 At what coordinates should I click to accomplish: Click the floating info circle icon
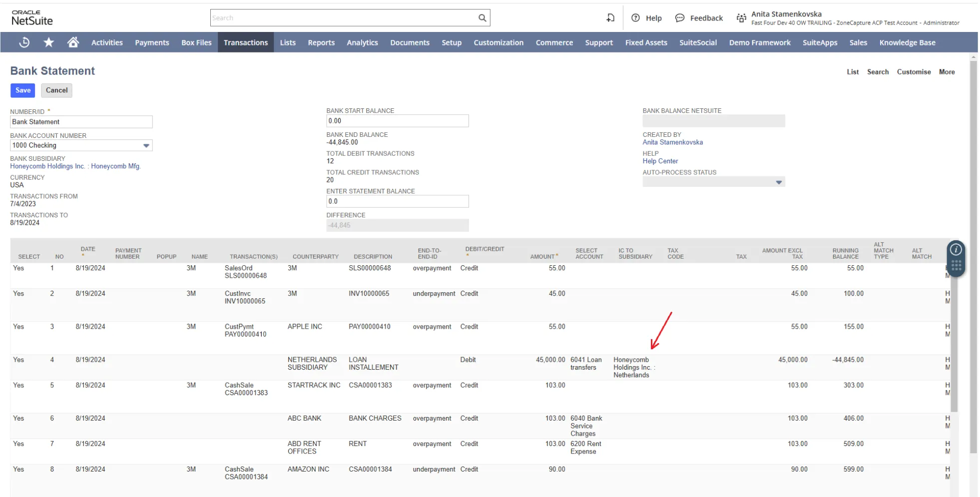pos(956,249)
